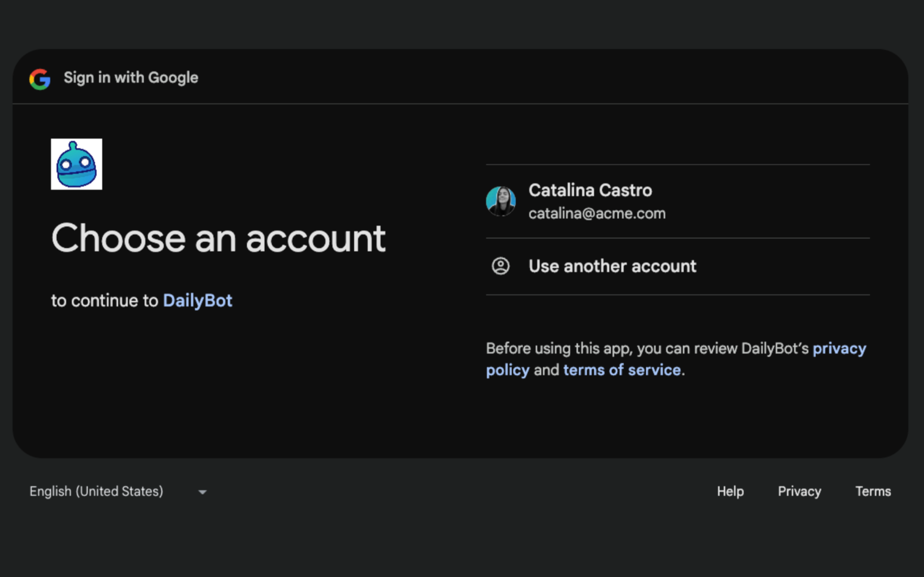
Task: Select Use another account
Action: click(x=678, y=266)
